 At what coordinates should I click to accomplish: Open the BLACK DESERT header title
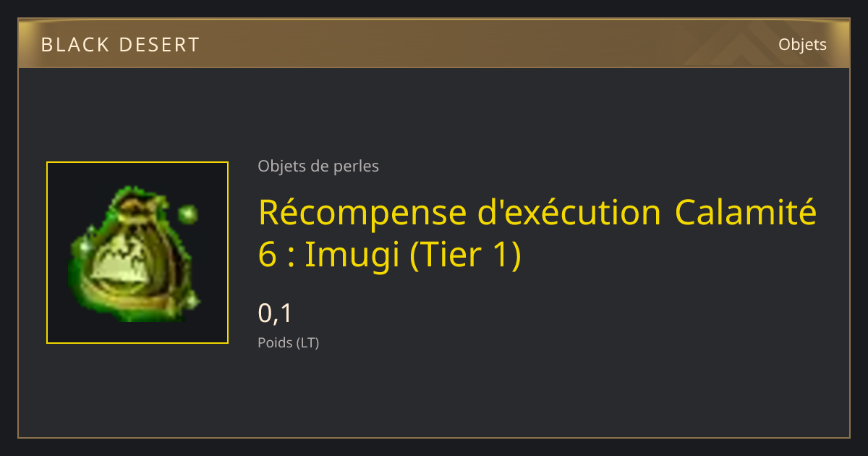pyautogui.click(x=120, y=45)
